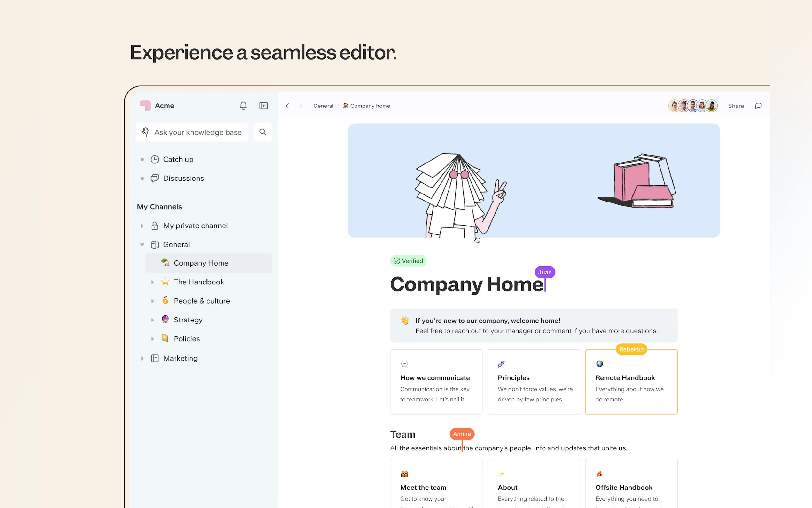Click the search magnifier icon
812x508 pixels.
point(262,132)
